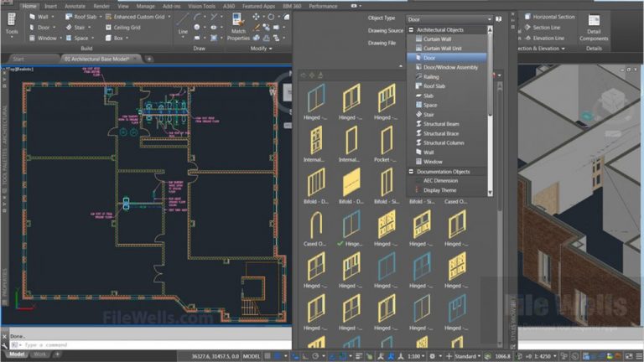Viewport: 644px width, 362px height.
Task: Click the Stair ribbon button
Action: (x=76, y=28)
